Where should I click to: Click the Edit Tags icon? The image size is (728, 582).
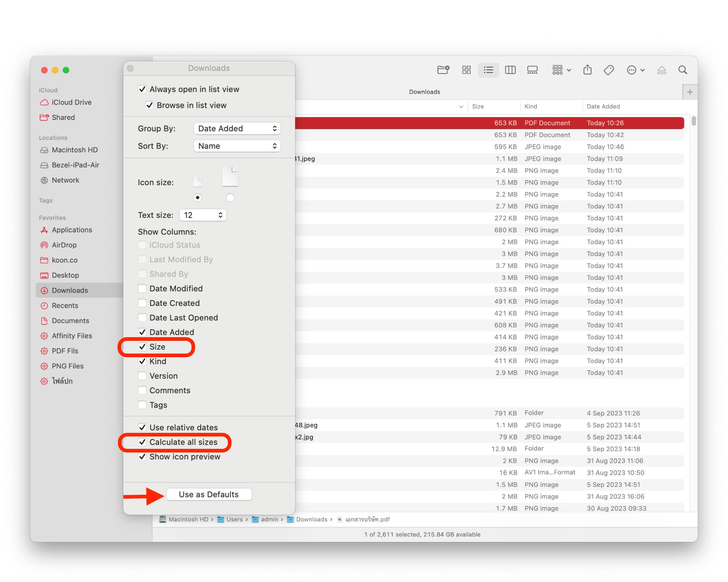[609, 70]
